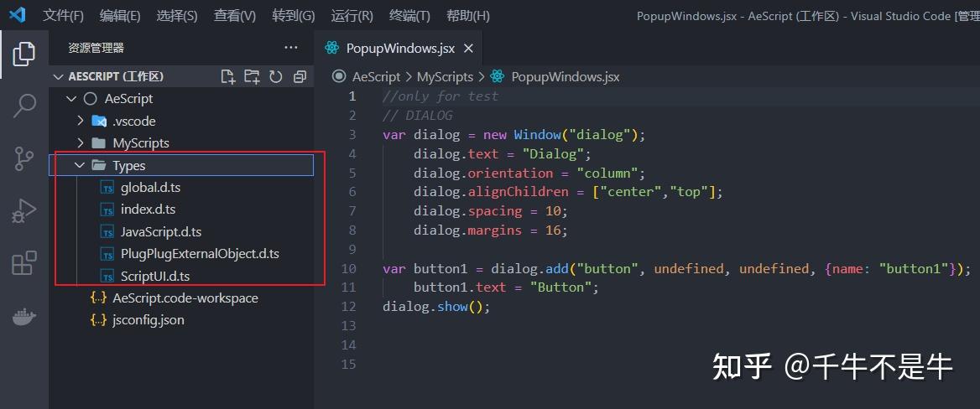This screenshot has width=980, height=409.
Task: Open PlugPlugExternalObject.d.ts file
Action: tap(200, 253)
